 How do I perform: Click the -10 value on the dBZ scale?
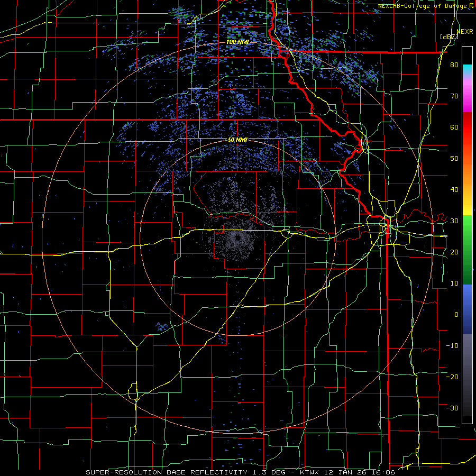(x=452, y=345)
